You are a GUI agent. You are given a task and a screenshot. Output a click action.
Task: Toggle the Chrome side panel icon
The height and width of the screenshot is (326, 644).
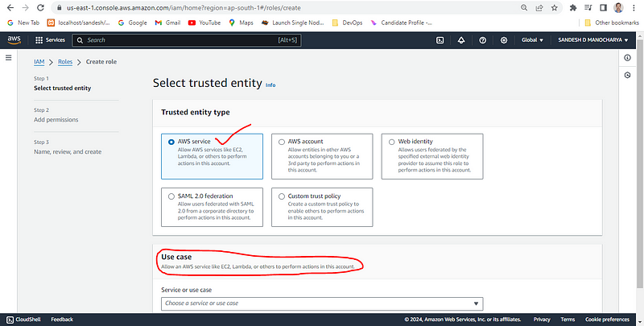point(603,8)
